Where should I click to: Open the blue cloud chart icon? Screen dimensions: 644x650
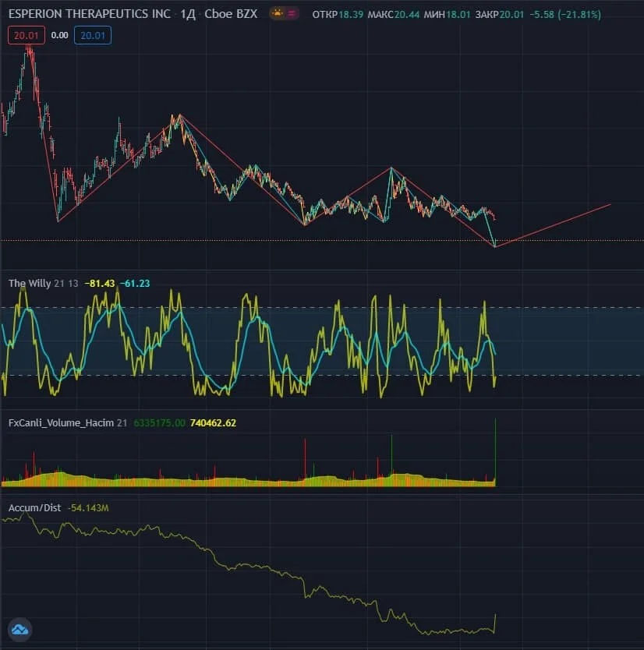pos(19,630)
